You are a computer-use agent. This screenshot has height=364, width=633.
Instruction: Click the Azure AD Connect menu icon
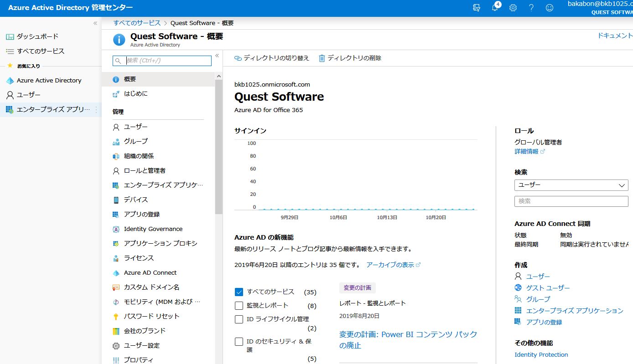click(x=116, y=273)
